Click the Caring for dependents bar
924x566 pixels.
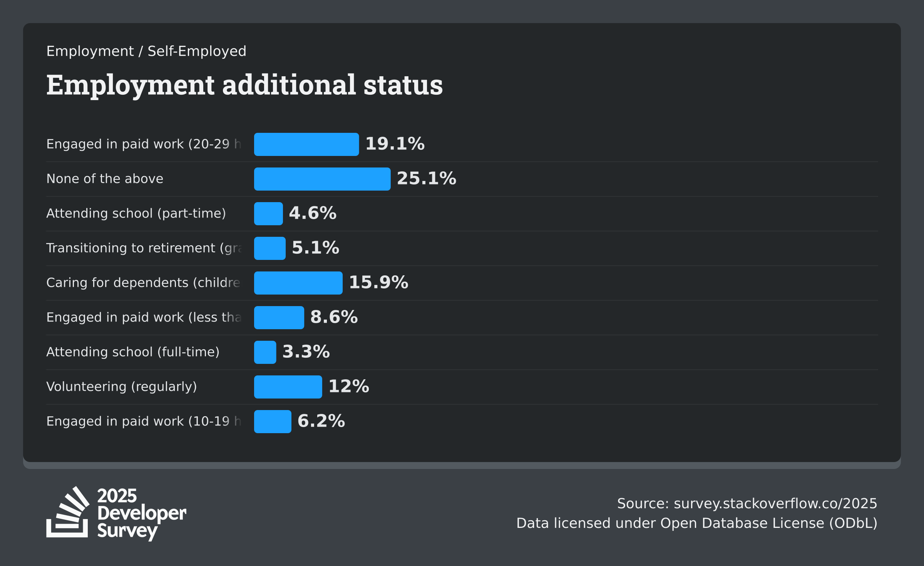(298, 283)
